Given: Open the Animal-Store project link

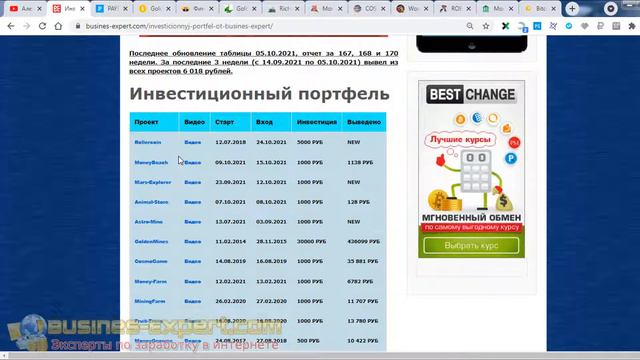Looking at the screenshot, I should (151, 202).
